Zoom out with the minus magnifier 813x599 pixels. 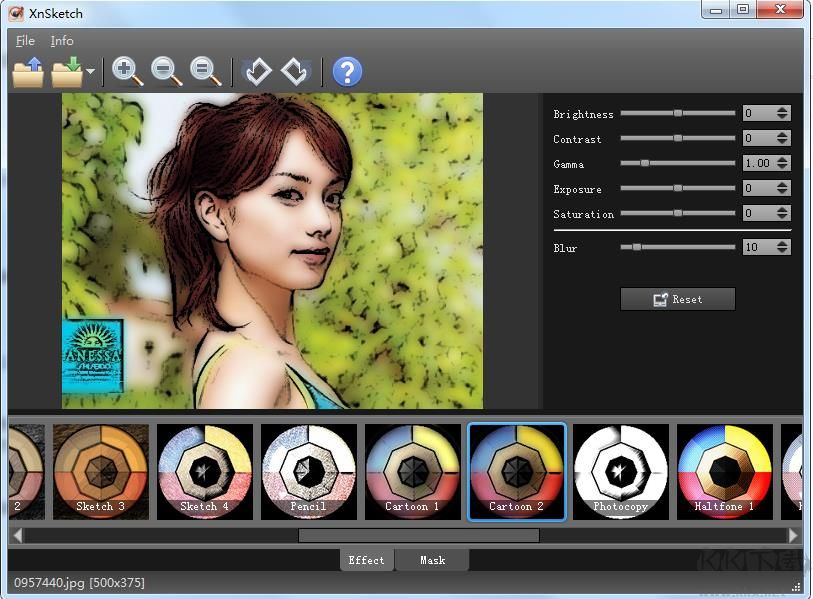(x=166, y=72)
